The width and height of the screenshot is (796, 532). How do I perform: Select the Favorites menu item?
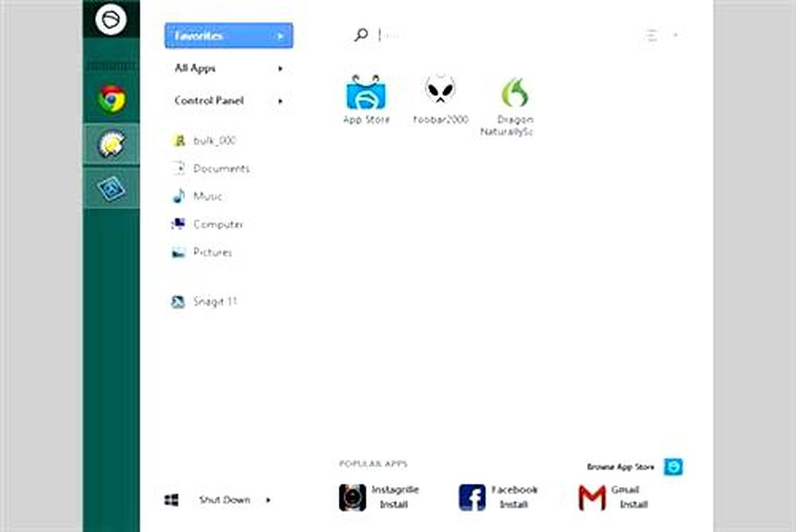[229, 36]
